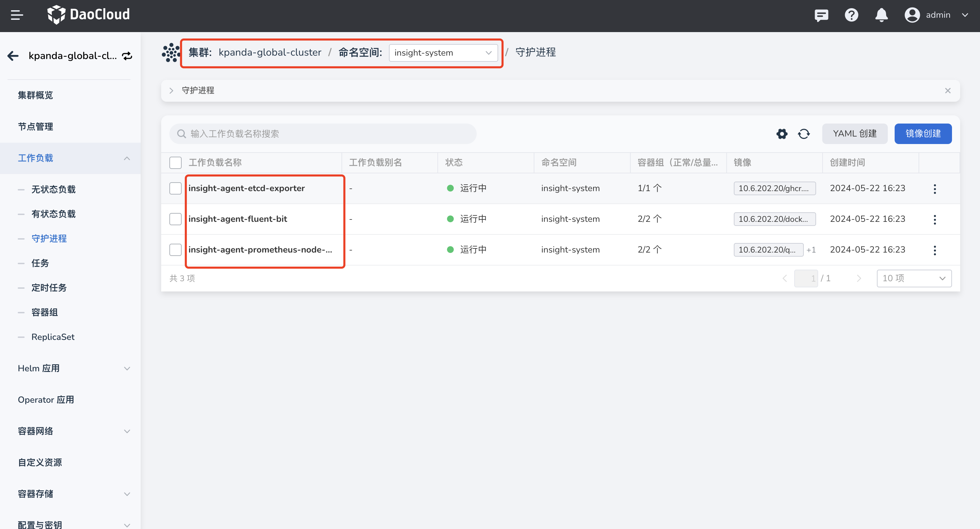980x529 pixels.
Task: Open the help question mark icon
Action: click(851, 15)
